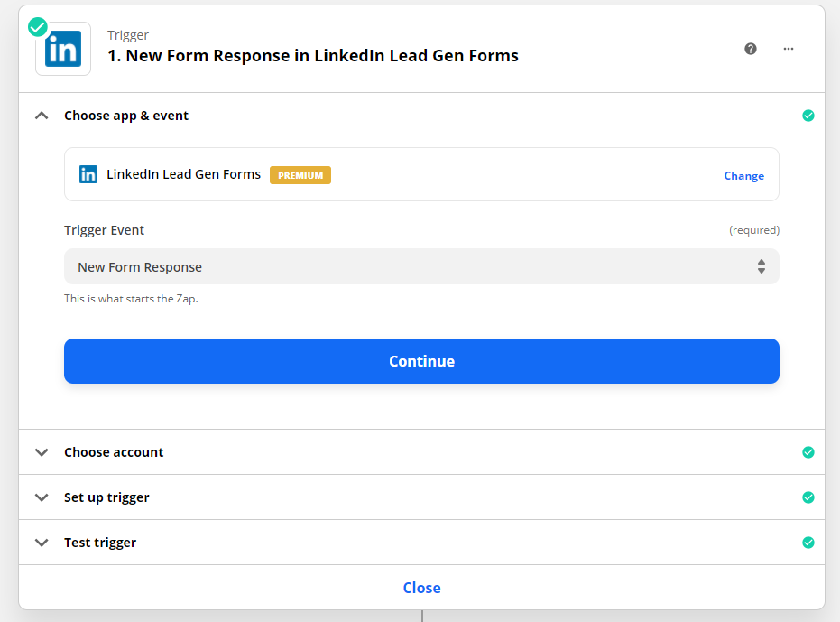Click the Trigger Event dropdown arrows
The width and height of the screenshot is (840, 622).
click(762, 266)
